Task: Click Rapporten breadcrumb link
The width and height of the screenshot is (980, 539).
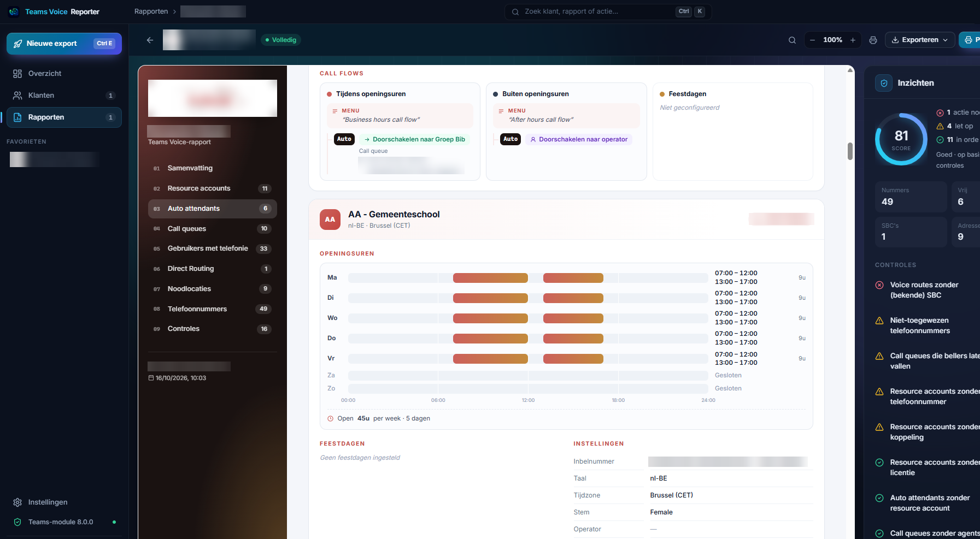Action: [151, 11]
